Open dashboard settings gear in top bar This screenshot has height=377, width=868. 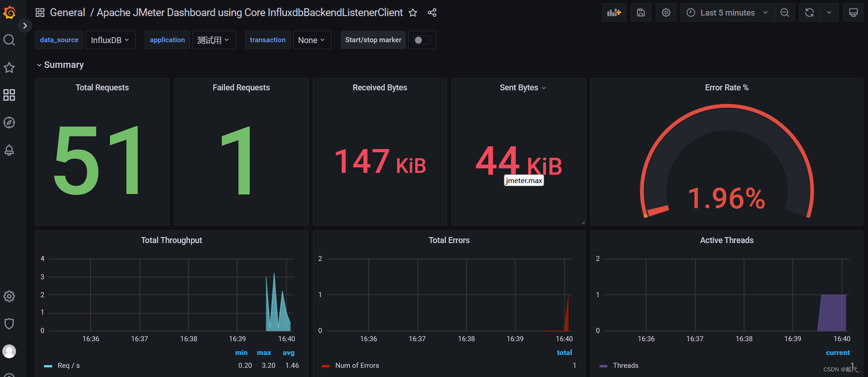point(666,13)
